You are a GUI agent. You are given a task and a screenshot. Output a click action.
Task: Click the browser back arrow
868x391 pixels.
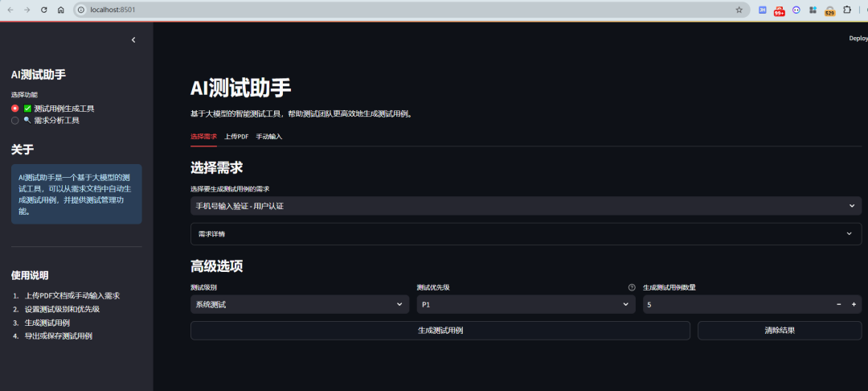pos(10,10)
